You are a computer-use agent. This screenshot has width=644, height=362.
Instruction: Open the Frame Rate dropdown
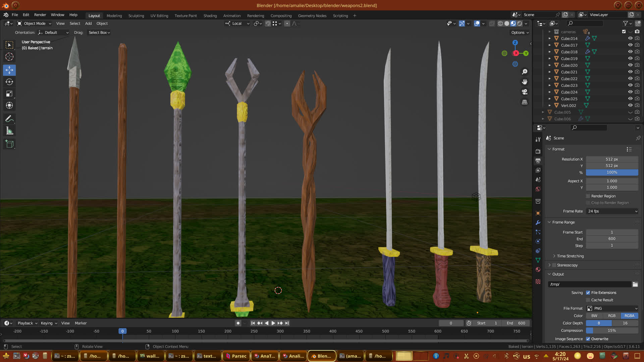pos(612,211)
